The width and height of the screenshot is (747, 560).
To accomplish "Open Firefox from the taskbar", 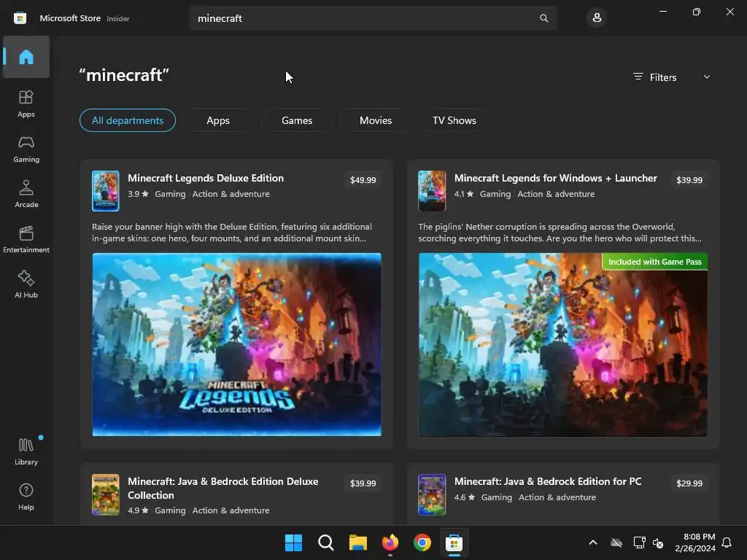I will tap(390, 542).
